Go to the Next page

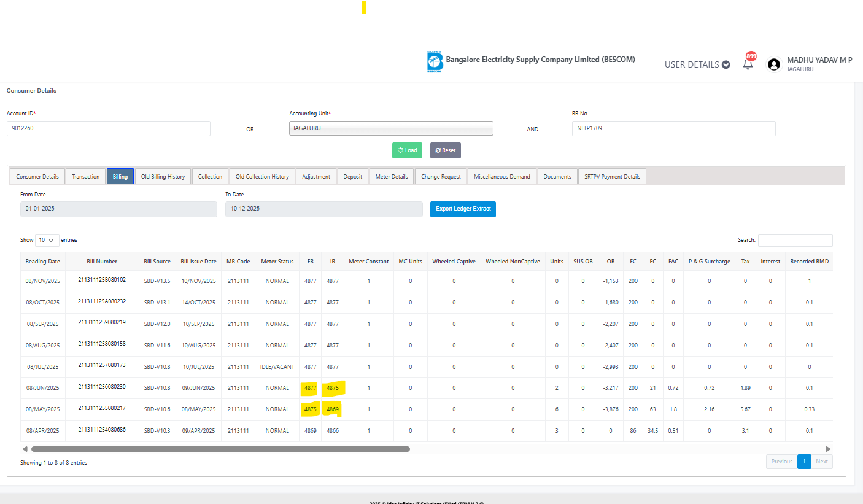(822, 462)
